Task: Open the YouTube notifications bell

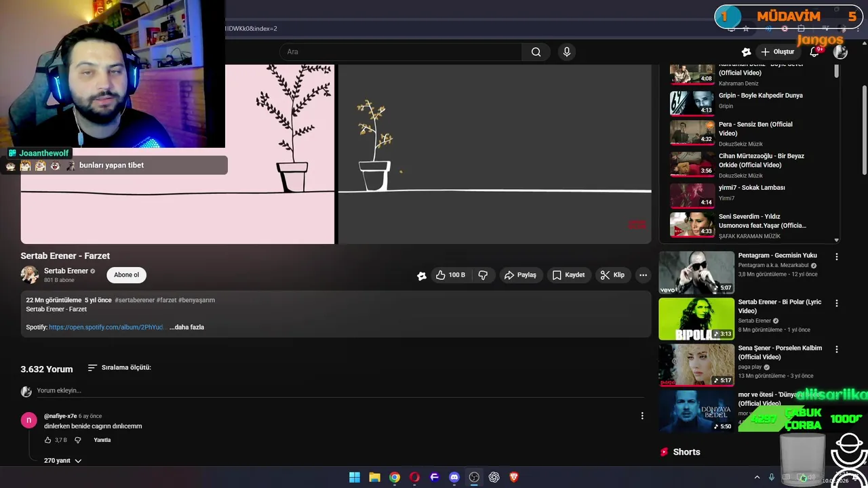Action: click(814, 52)
